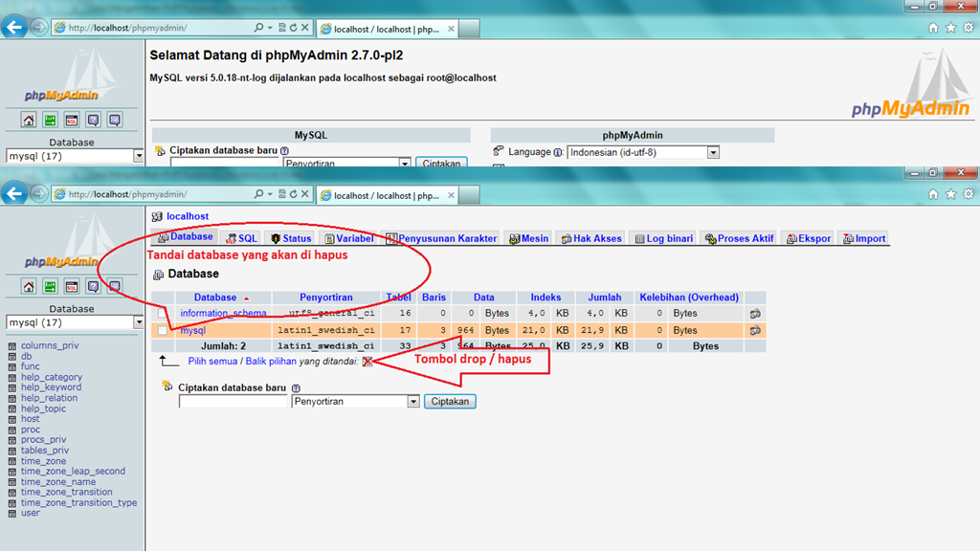Open time_zone_name table in sidebar
The height and width of the screenshot is (551, 980).
coord(58,482)
